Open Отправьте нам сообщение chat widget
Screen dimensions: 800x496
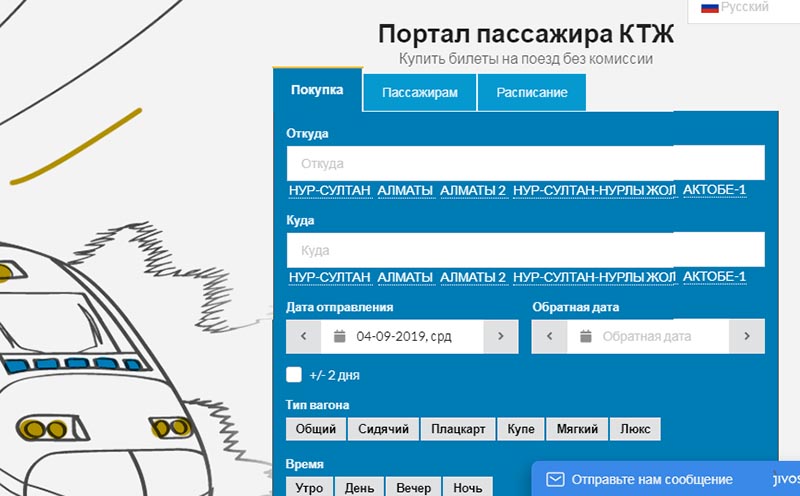pyautogui.click(x=665, y=479)
